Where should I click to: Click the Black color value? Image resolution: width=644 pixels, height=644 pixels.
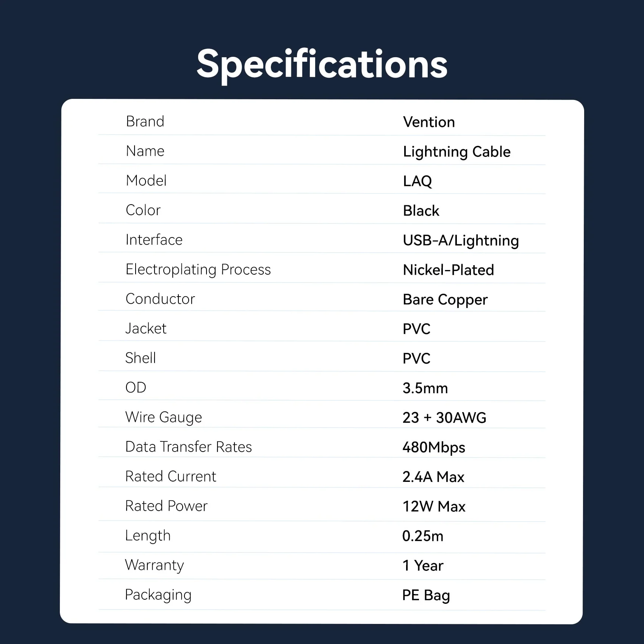point(421,211)
